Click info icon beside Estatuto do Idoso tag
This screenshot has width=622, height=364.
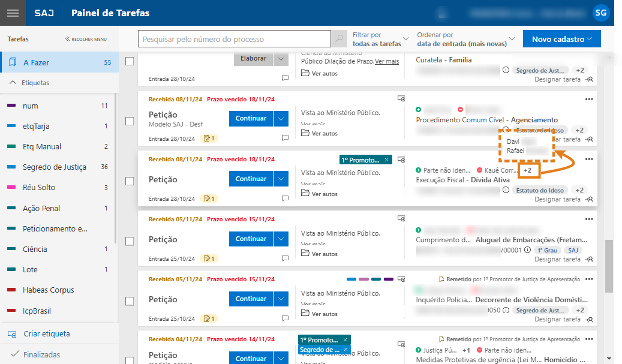(x=506, y=190)
